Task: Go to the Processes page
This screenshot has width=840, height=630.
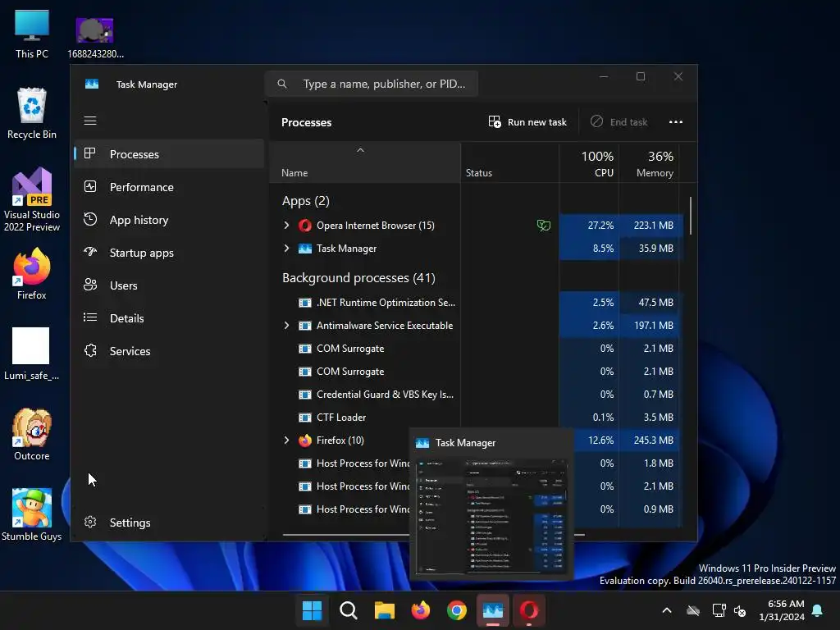Action: tap(169, 154)
